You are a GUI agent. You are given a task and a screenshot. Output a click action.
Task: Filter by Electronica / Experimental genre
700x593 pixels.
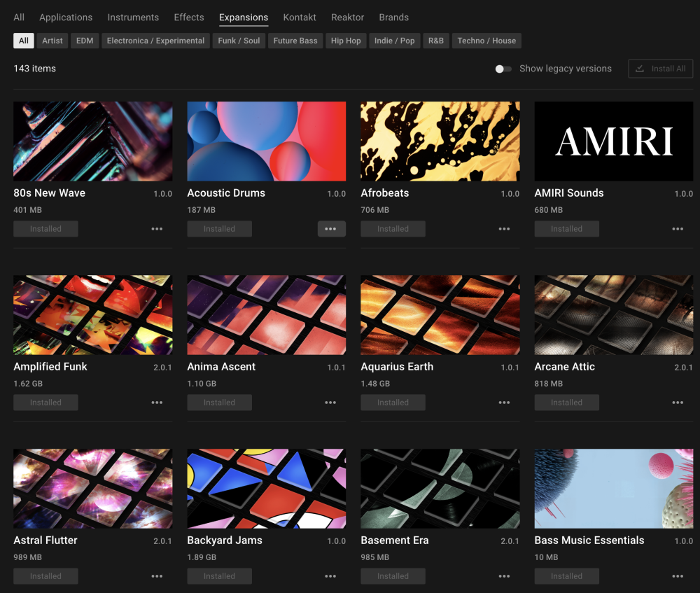pyautogui.click(x=155, y=41)
